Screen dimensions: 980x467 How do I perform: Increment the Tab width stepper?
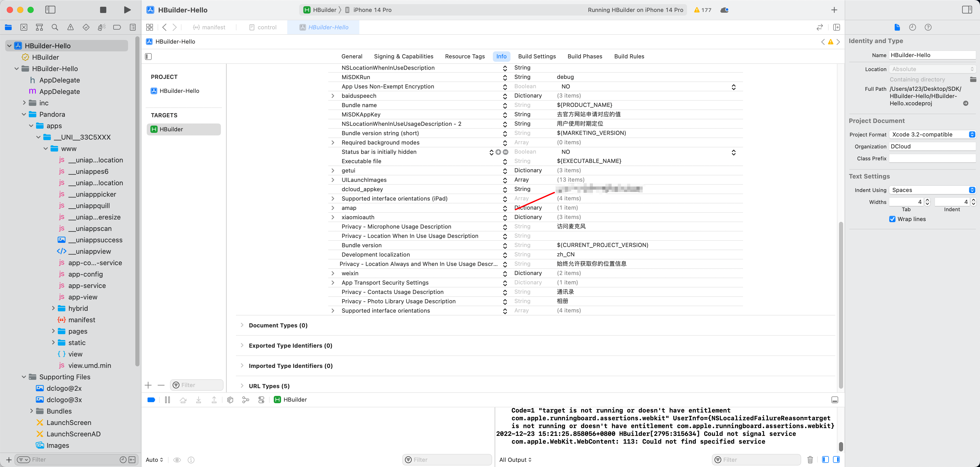coord(927,200)
